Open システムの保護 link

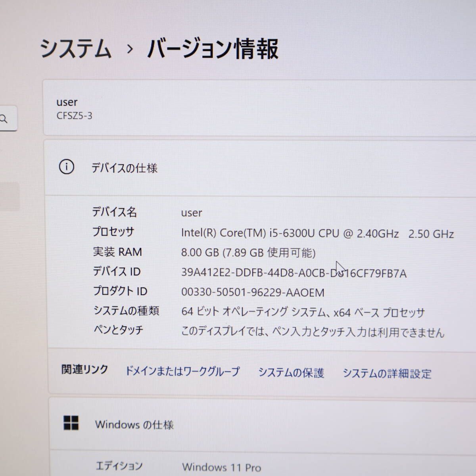pos(291,372)
